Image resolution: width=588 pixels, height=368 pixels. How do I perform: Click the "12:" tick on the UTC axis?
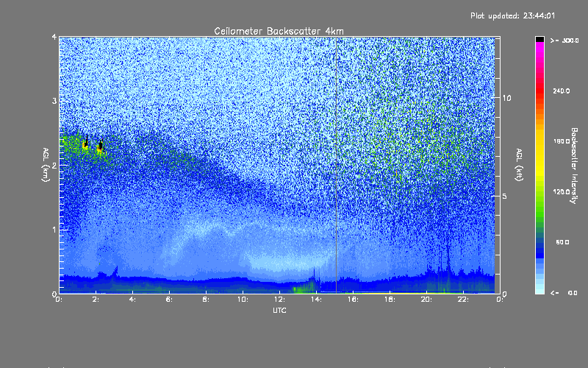(x=280, y=300)
